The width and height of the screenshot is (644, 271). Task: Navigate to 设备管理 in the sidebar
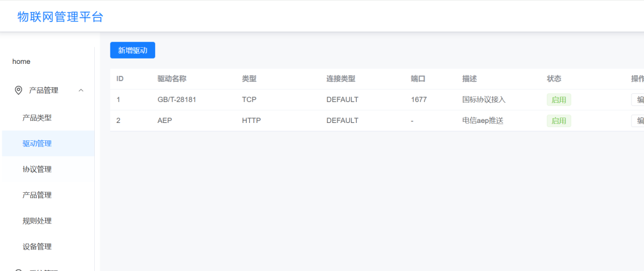[37, 247]
